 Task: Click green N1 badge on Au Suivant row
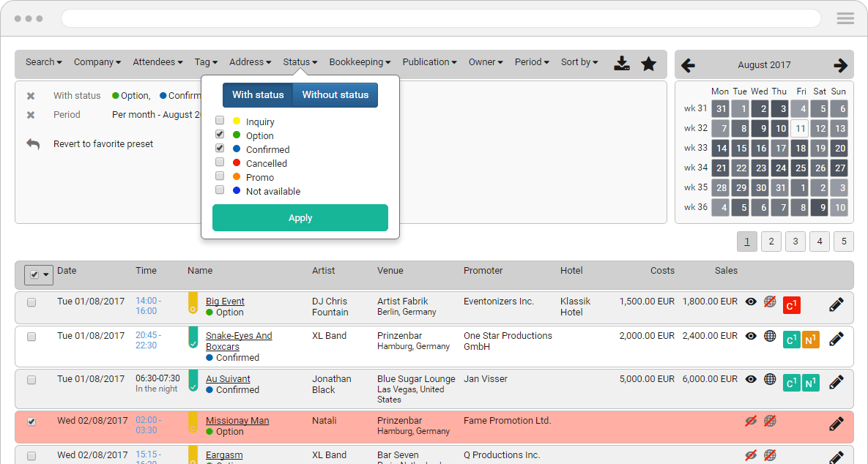[810, 383]
